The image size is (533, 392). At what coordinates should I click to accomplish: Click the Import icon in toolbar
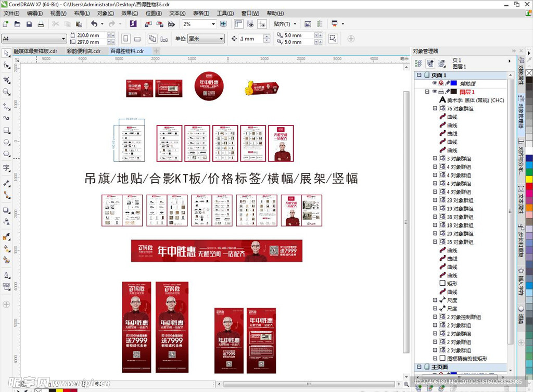(148, 24)
